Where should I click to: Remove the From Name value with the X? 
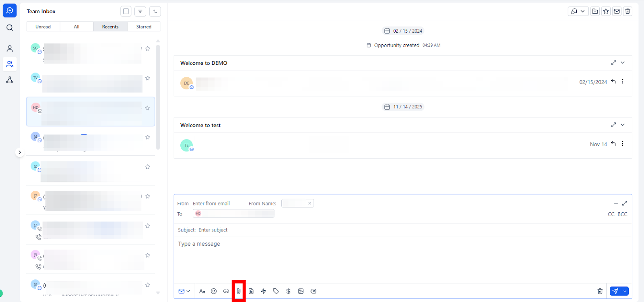[x=310, y=203]
